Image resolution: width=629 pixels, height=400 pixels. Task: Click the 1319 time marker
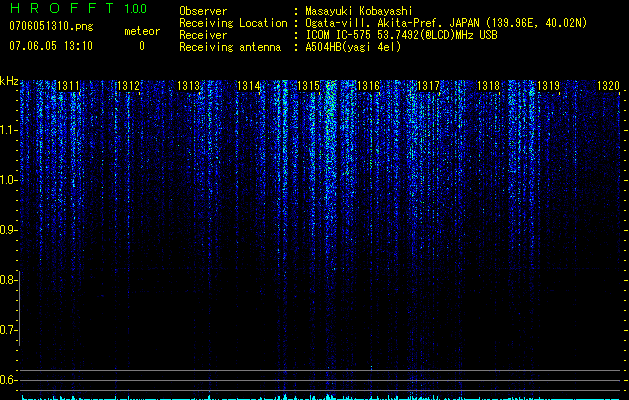548,86
